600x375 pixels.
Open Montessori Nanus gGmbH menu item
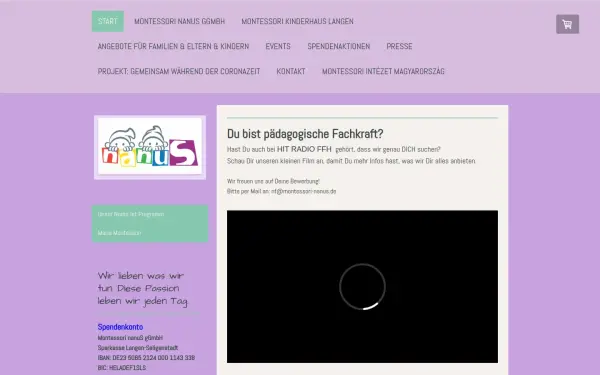coord(179,21)
